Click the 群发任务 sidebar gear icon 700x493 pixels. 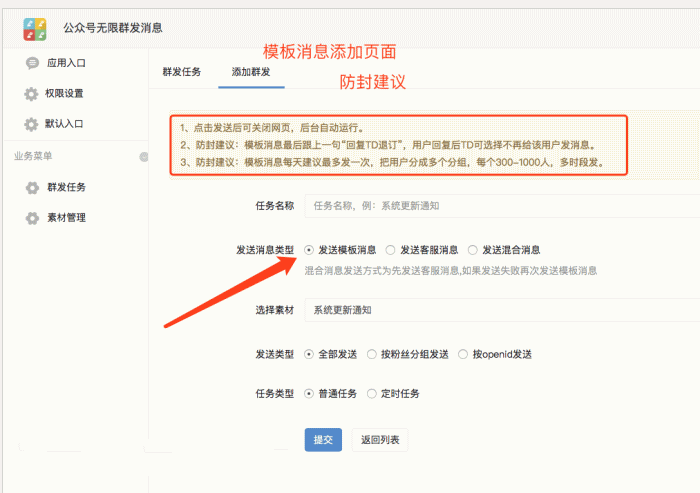(x=32, y=187)
